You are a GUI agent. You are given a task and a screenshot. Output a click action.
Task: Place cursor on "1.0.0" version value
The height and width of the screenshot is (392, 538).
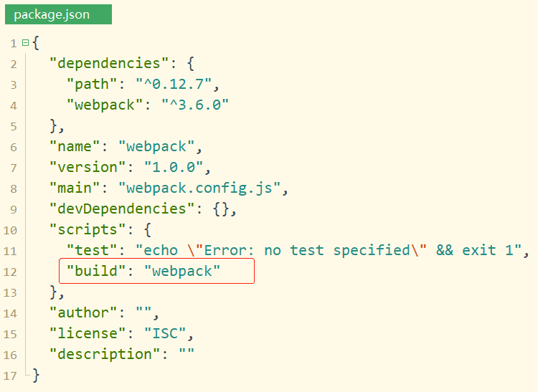click(x=172, y=168)
